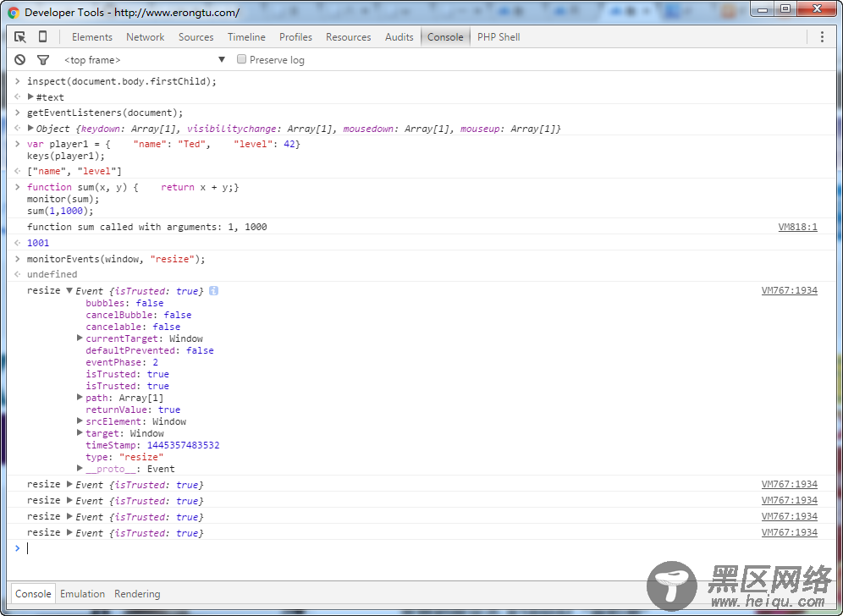Go to the Profiles tab
The image size is (843, 616).
pos(295,37)
